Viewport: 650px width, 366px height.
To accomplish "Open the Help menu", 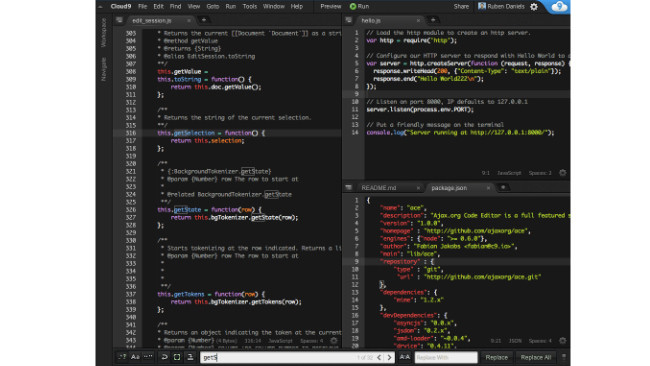I will [296, 7].
